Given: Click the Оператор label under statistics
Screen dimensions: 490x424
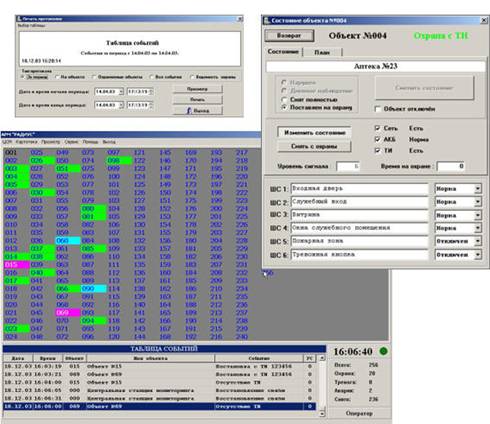Looking at the screenshot, I should (359, 413).
